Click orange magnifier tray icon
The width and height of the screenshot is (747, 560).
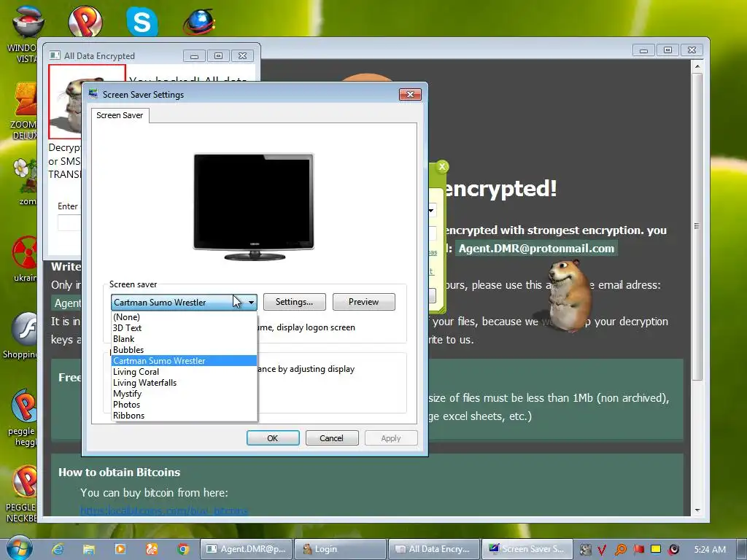[x=620, y=550]
